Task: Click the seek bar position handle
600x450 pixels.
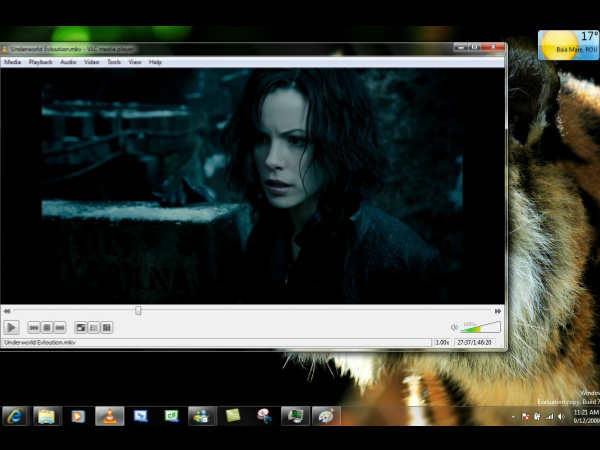Action: pyautogui.click(x=138, y=311)
